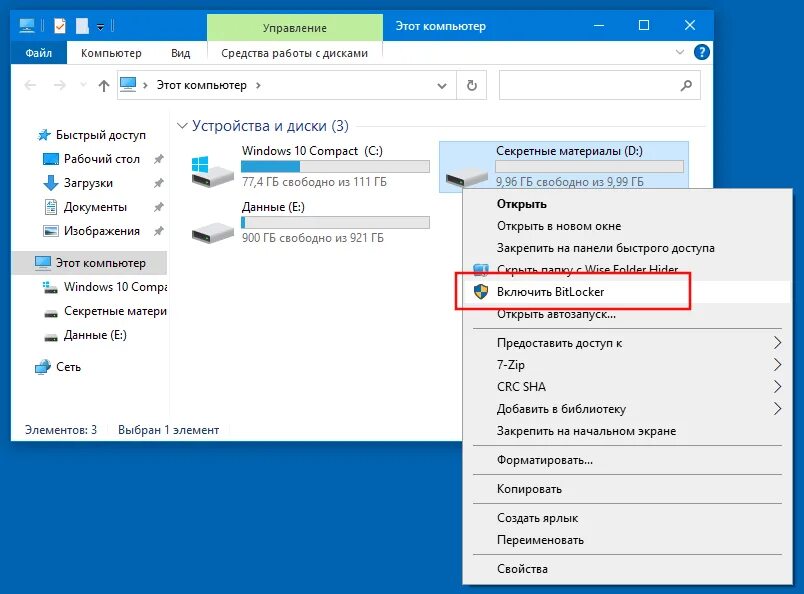Click the search magnifier icon
804x594 pixels.
pyautogui.click(x=686, y=85)
